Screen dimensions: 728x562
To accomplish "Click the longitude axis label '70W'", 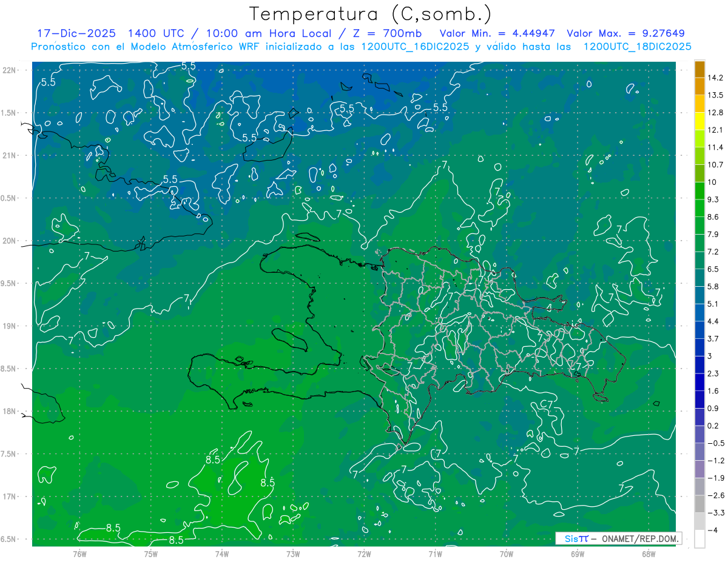I will [506, 554].
